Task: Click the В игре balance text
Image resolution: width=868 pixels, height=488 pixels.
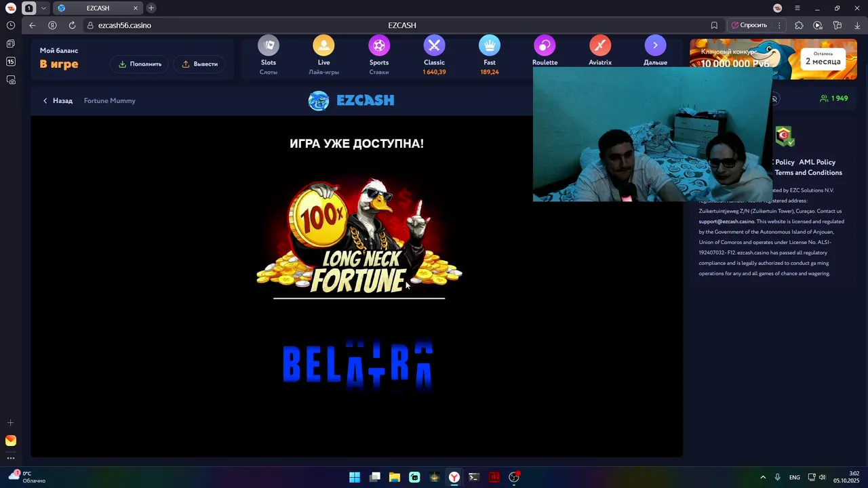Action: click(59, 64)
